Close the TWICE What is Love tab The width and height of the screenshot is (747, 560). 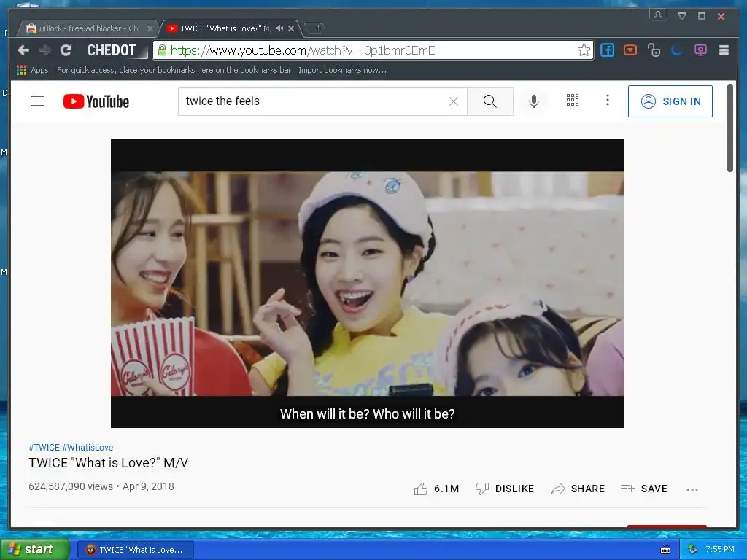click(291, 28)
